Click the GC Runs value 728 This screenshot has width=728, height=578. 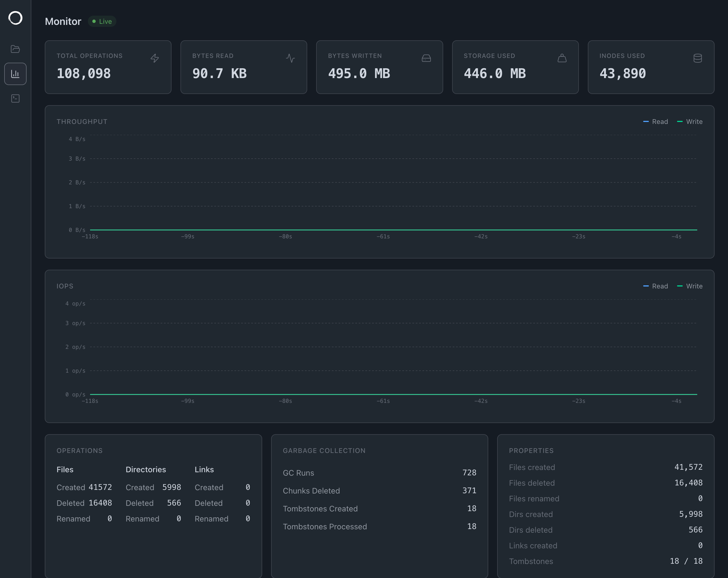pyautogui.click(x=469, y=473)
